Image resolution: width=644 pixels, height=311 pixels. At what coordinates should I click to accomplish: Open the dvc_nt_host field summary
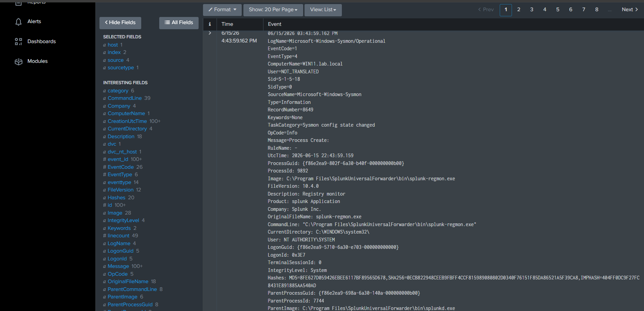[122, 152]
